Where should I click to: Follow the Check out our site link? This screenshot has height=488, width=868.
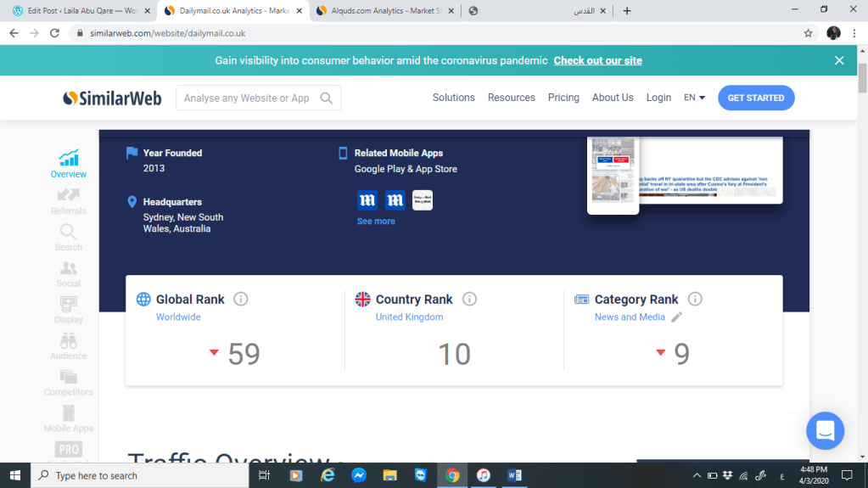(x=597, y=60)
